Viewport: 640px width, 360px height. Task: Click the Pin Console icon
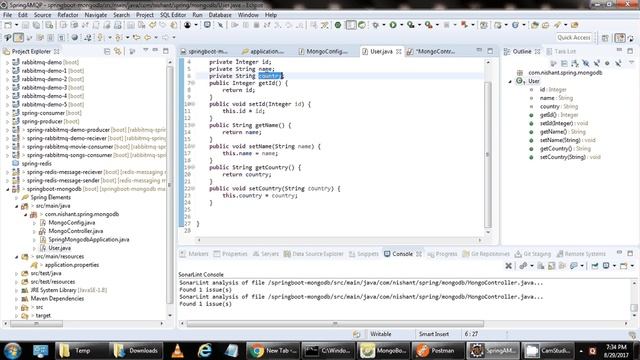click(595, 266)
